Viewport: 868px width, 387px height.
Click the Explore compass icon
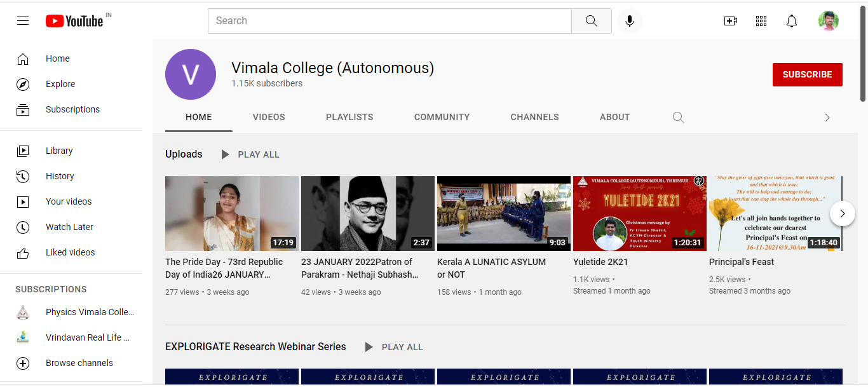23,85
